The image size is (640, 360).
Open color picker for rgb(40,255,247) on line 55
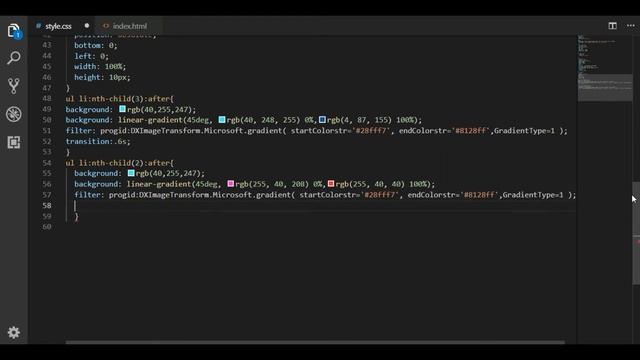click(x=131, y=173)
